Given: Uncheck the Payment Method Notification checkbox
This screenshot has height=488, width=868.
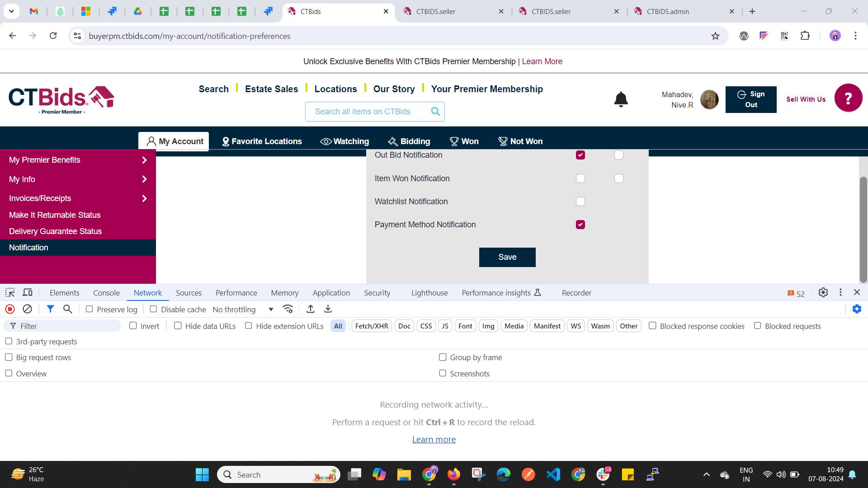Looking at the screenshot, I should 580,225.
